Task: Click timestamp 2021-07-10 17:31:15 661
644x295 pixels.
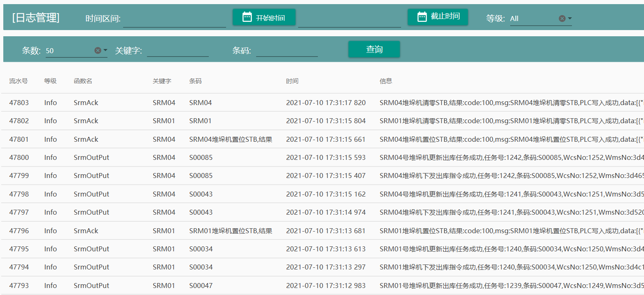Action: click(x=326, y=139)
